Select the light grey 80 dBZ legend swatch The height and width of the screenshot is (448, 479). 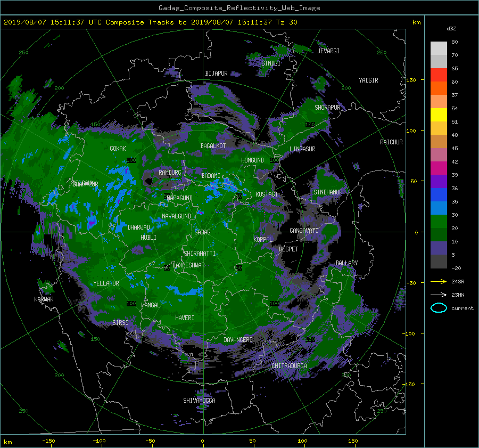[439, 48]
